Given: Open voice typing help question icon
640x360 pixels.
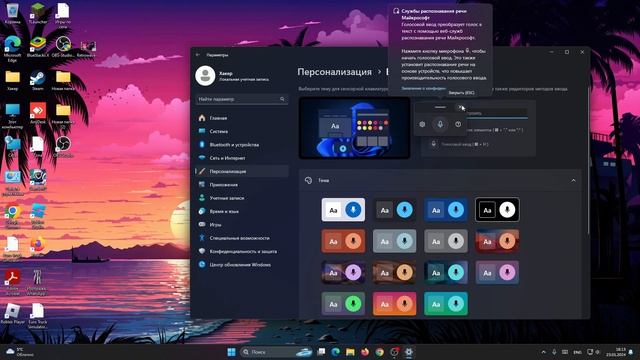Looking at the screenshot, I should coord(458,124).
